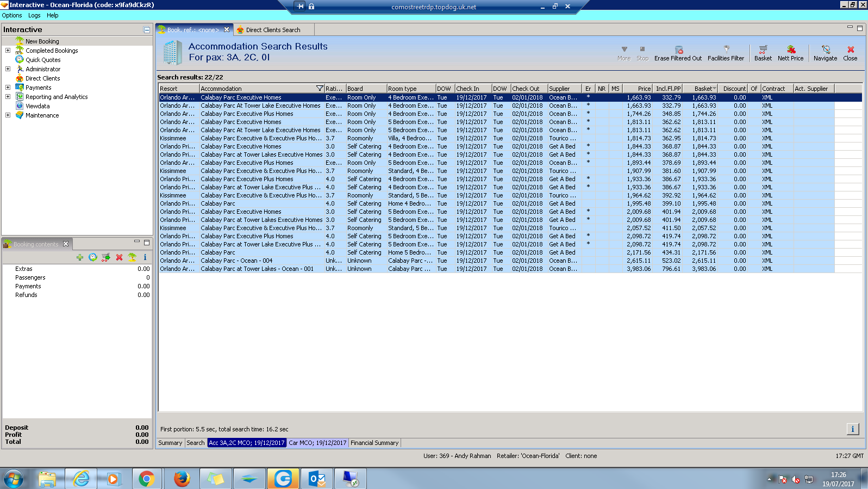The width and height of the screenshot is (868, 489).
Task: Open Viewdata in the Interactive tree
Action: (38, 106)
